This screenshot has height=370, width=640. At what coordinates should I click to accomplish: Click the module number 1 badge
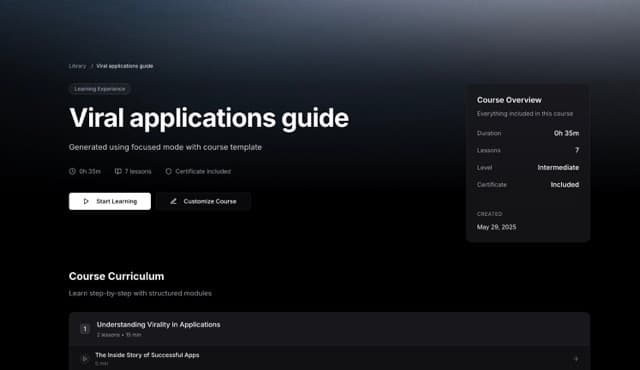click(85, 329)
